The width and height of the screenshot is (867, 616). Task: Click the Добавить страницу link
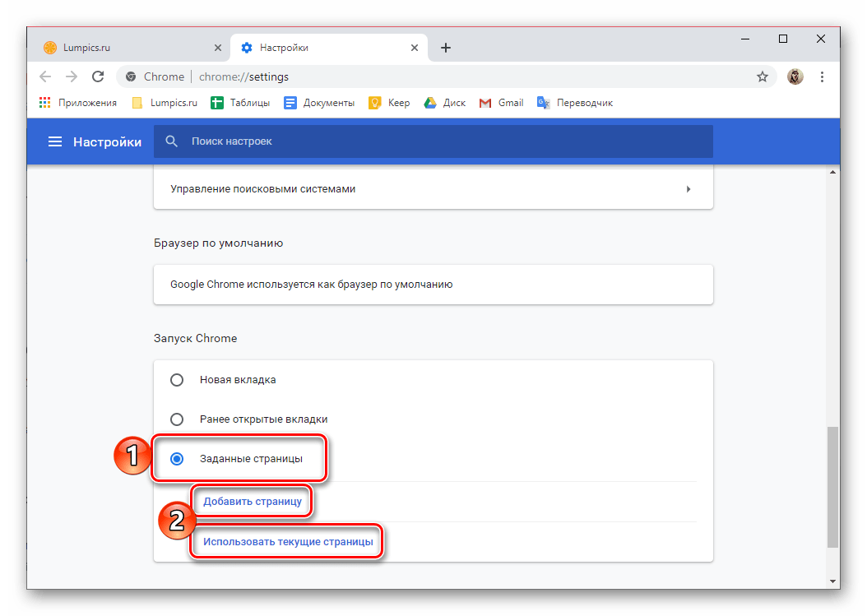coord(253,502)
